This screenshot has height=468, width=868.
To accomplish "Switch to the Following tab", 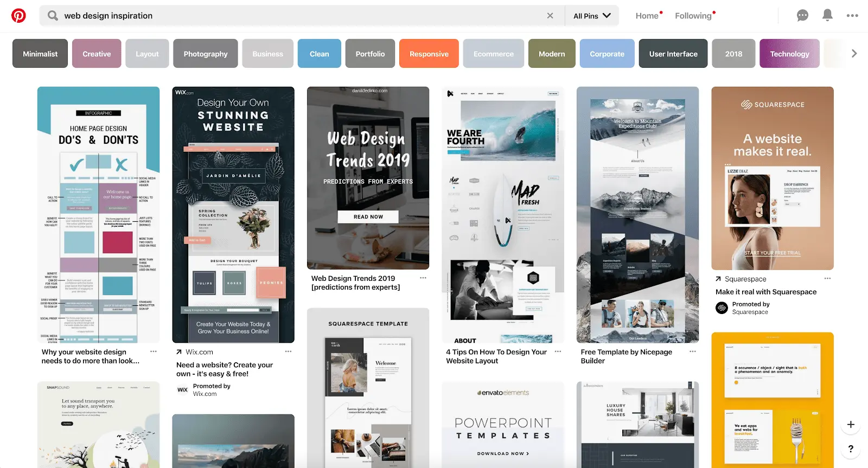I will tap(693, 16).
